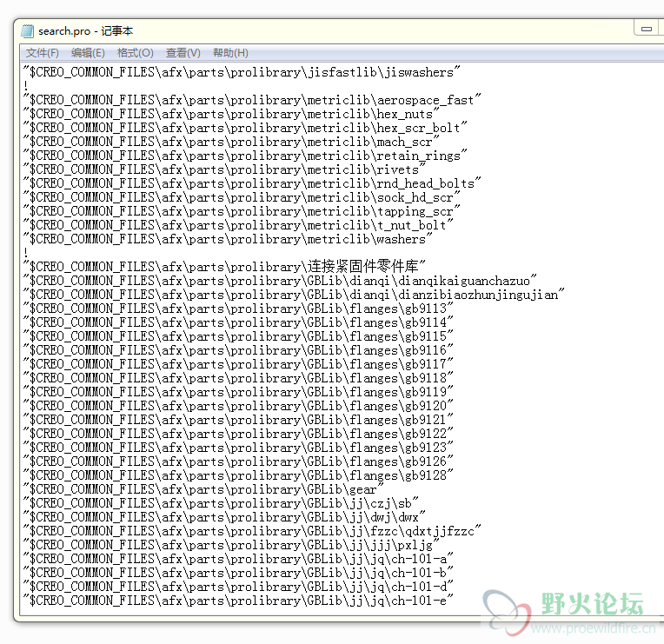The height and width of the screenshot is (644, 664).
Task: Click the flanges\gb9122 line
Action: click(238, 434)
